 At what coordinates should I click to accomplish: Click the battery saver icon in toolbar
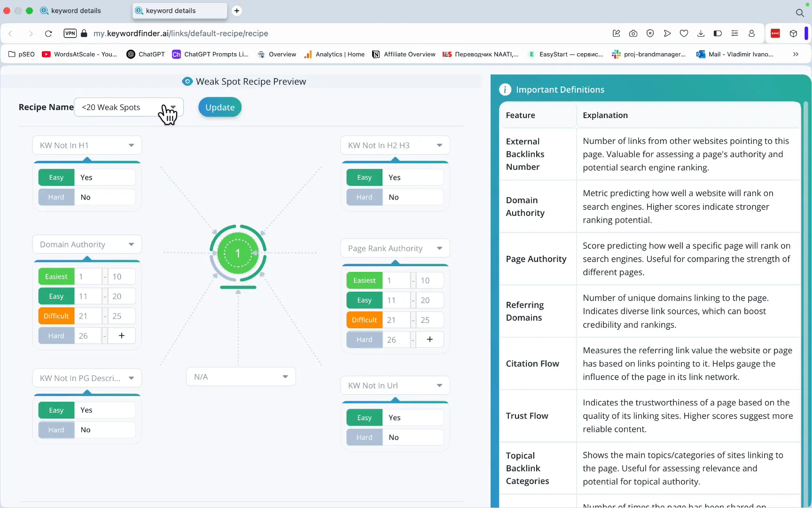718,33
